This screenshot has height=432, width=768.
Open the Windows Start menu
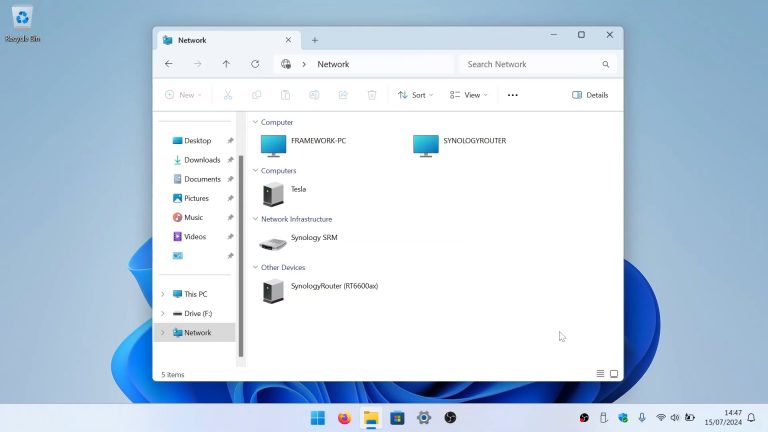pos(318,418)
